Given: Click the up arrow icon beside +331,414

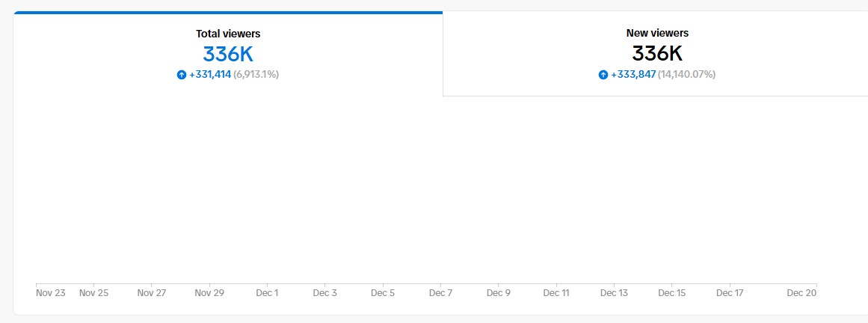Looking at the screenshot, I should click(182, 75).
